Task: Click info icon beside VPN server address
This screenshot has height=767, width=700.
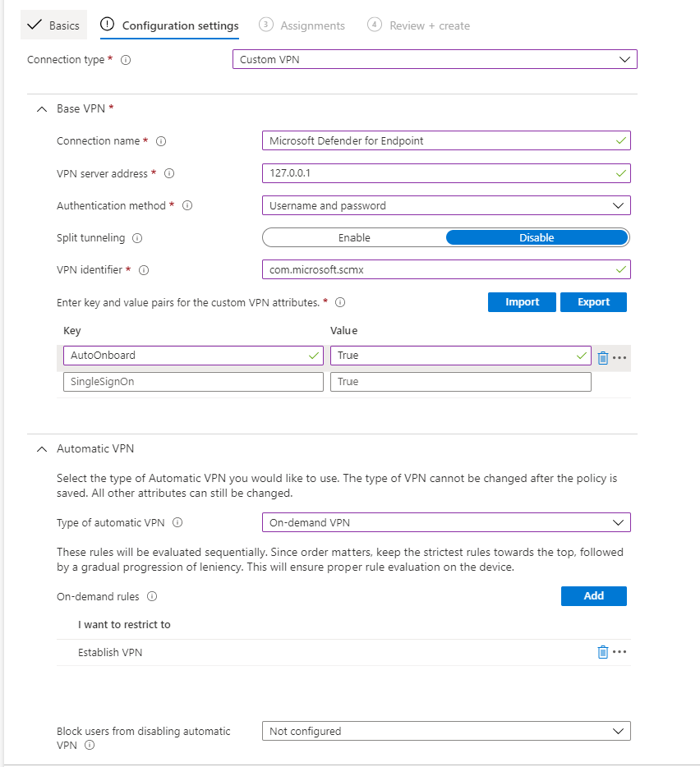Action: click(170, 174)
